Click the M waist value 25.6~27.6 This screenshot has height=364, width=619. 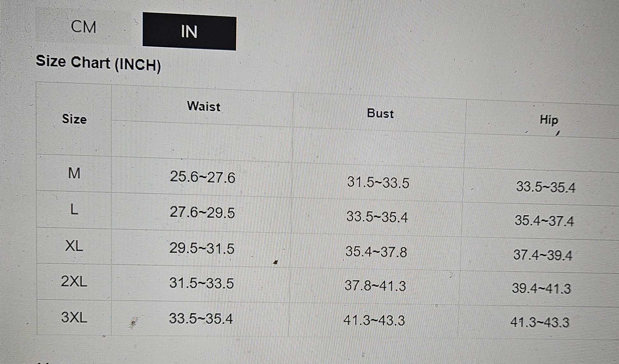pyautogui.click(x=202, y=177)
